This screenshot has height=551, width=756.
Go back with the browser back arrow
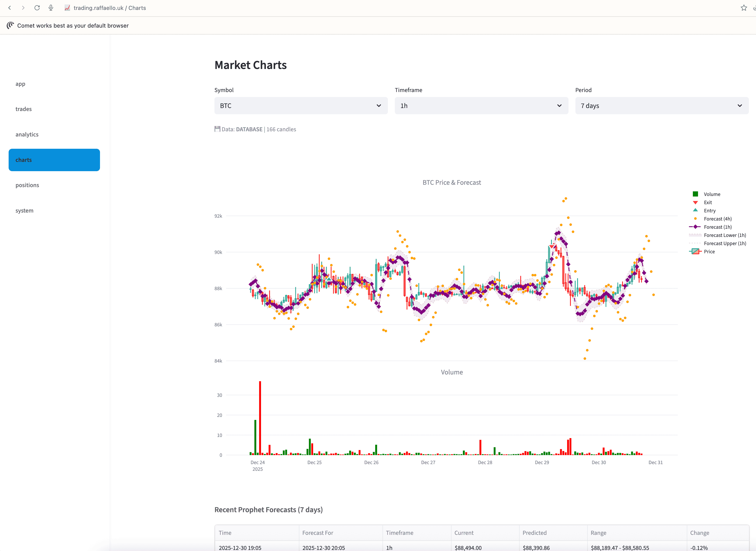point(10,8)
